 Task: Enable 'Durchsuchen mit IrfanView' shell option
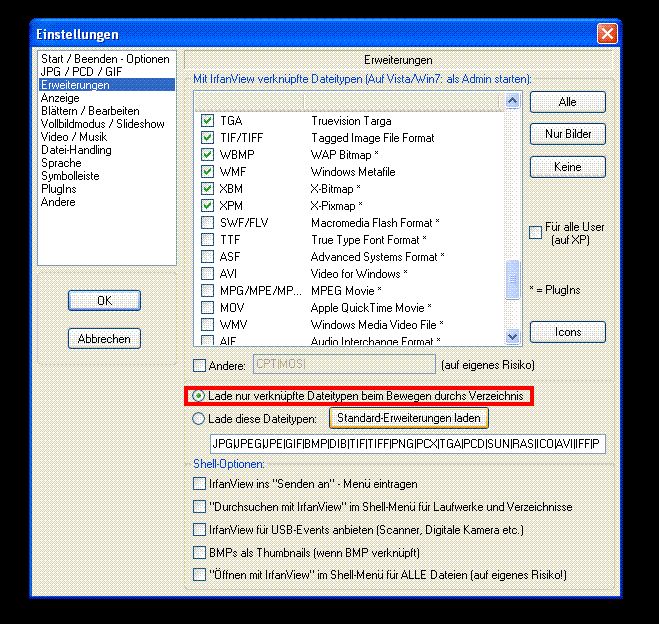(x=199, y=506)
